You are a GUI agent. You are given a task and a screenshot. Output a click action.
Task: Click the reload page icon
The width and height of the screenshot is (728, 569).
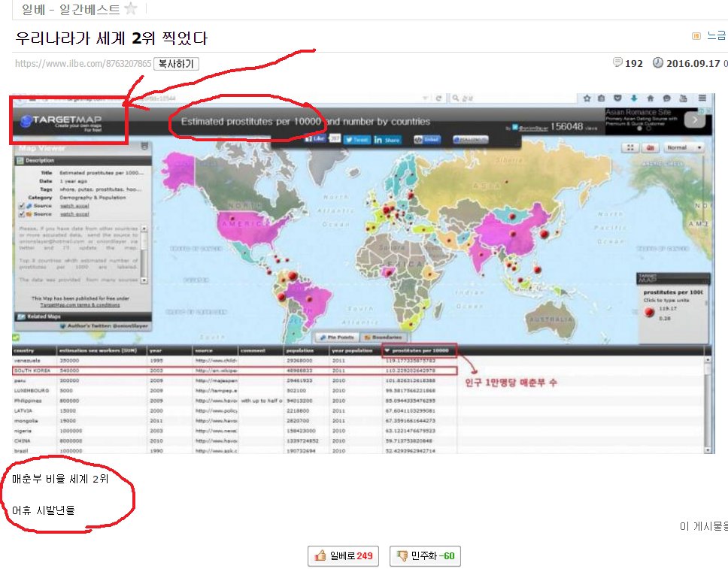(x=438, y=98)
